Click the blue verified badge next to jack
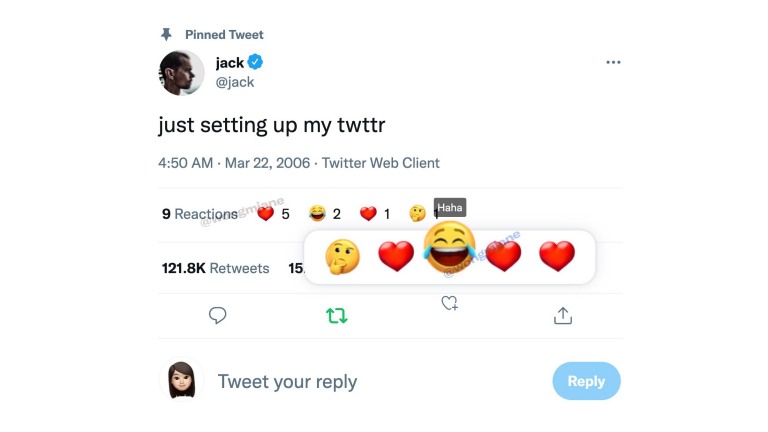The height and width of the screenshot is (432, 768). point(256,63)
